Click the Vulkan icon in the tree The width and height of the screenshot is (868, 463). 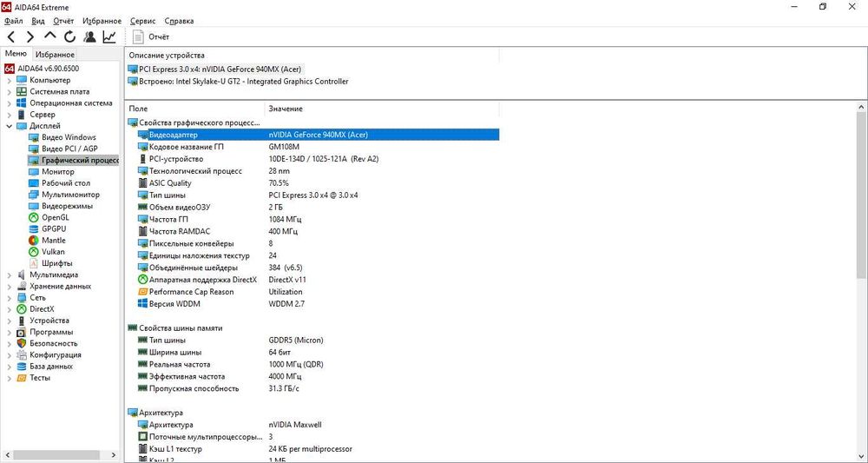point(33,251)
